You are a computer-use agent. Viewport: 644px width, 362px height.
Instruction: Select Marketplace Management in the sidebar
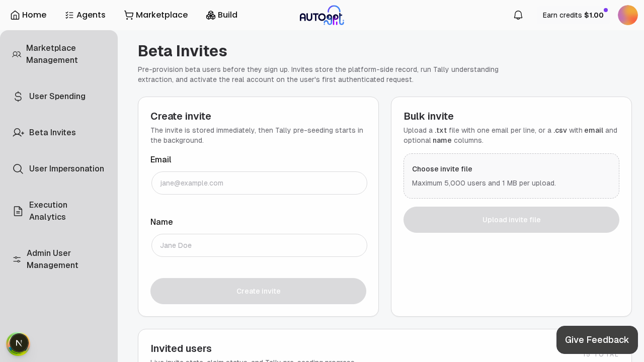click(x=52, y=54)
